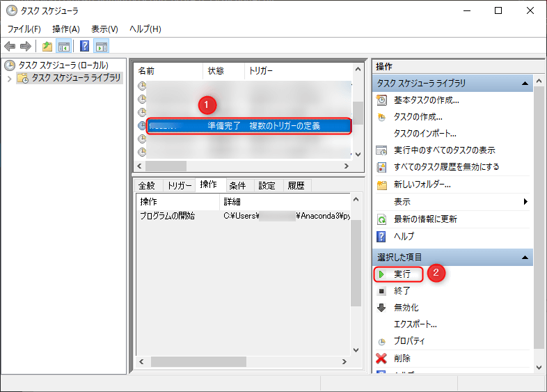547x392 pixels.
Task: Click タスクのインポート... action
Action: [x=425, y=134]
